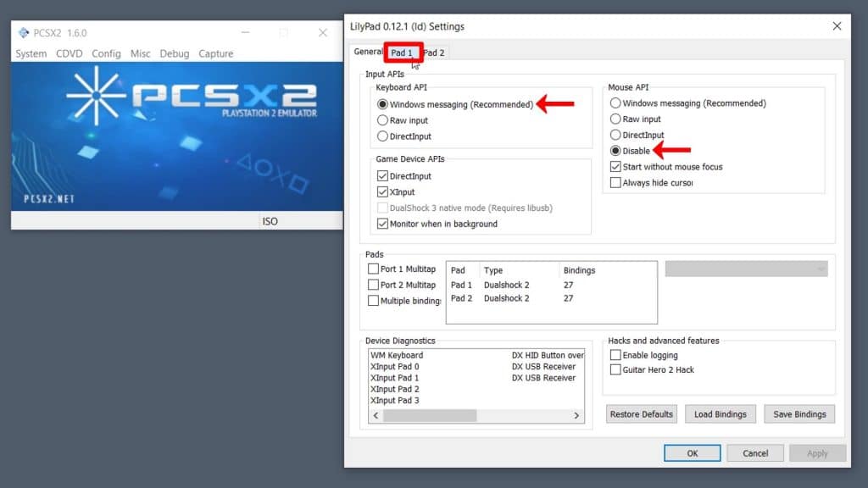Screen dimensions: 868x488
Task: Enable Port 2 Multitap checkbox
Action: 373,285
